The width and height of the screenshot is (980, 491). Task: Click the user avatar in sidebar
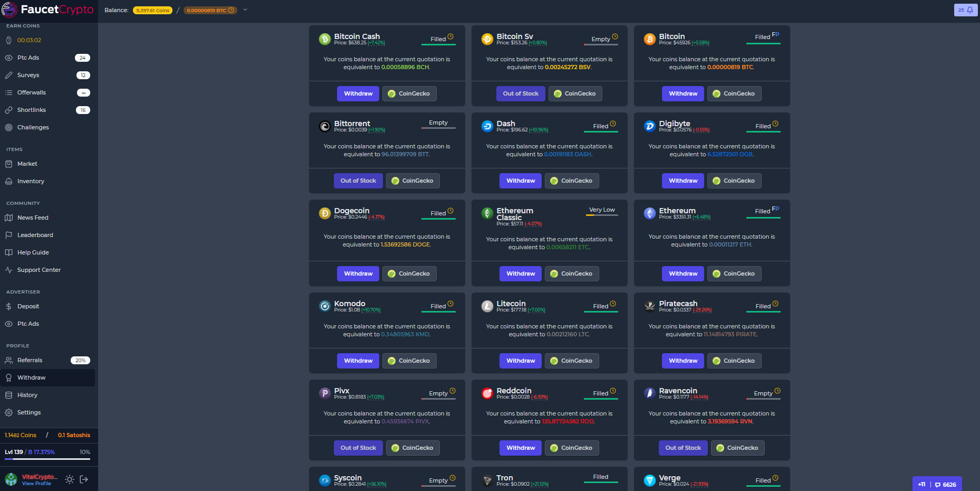tap(11, 479)
